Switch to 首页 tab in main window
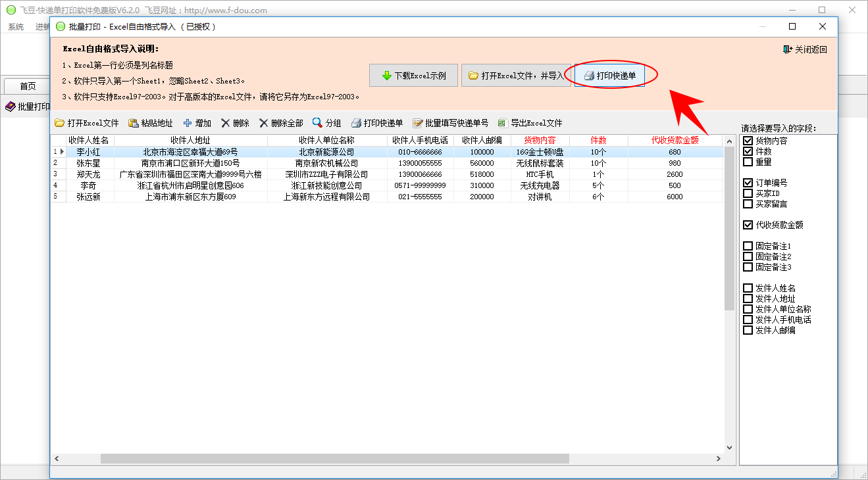This screenshot has height=480, width=868. click(28, 86)
